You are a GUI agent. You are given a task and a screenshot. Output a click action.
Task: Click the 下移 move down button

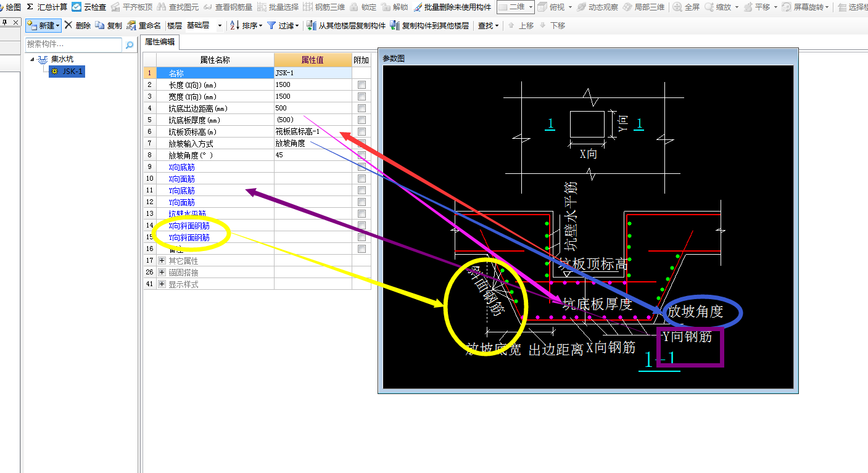(x=552, y=25)
